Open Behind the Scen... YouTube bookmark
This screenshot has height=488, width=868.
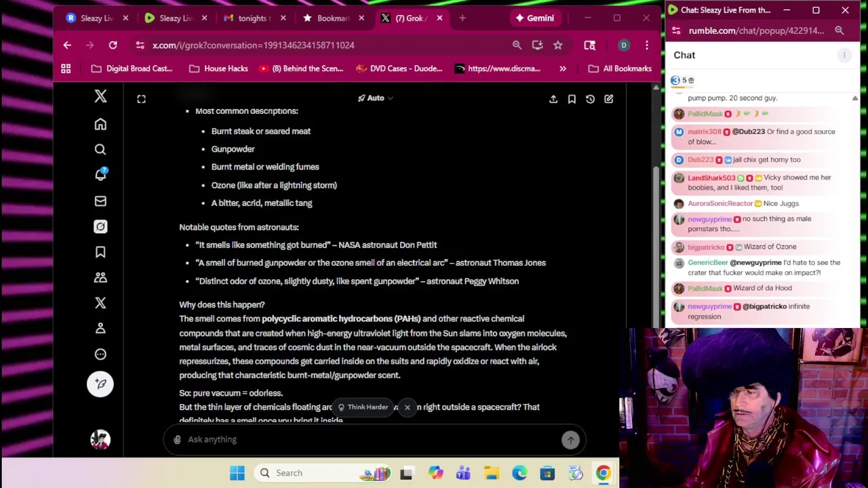click(301, 68)
